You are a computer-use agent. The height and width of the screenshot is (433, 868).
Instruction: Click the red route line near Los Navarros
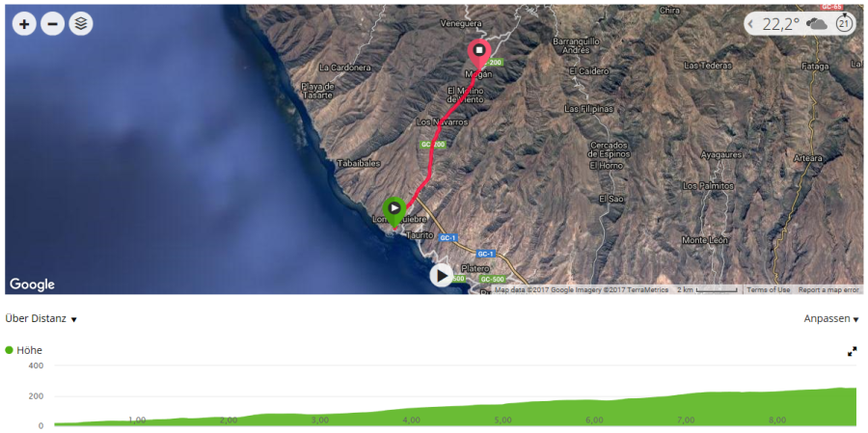(x=437, y=132)
